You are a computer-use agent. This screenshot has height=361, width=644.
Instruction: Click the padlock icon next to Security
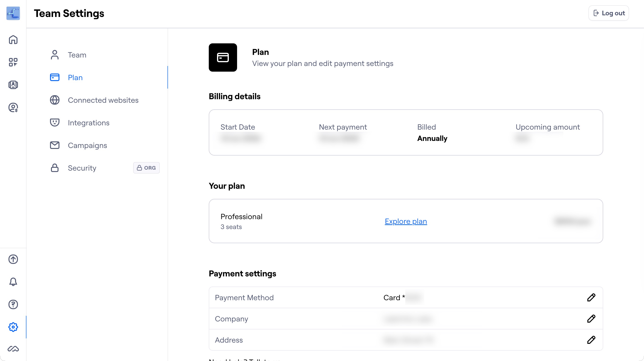[54, 168]
